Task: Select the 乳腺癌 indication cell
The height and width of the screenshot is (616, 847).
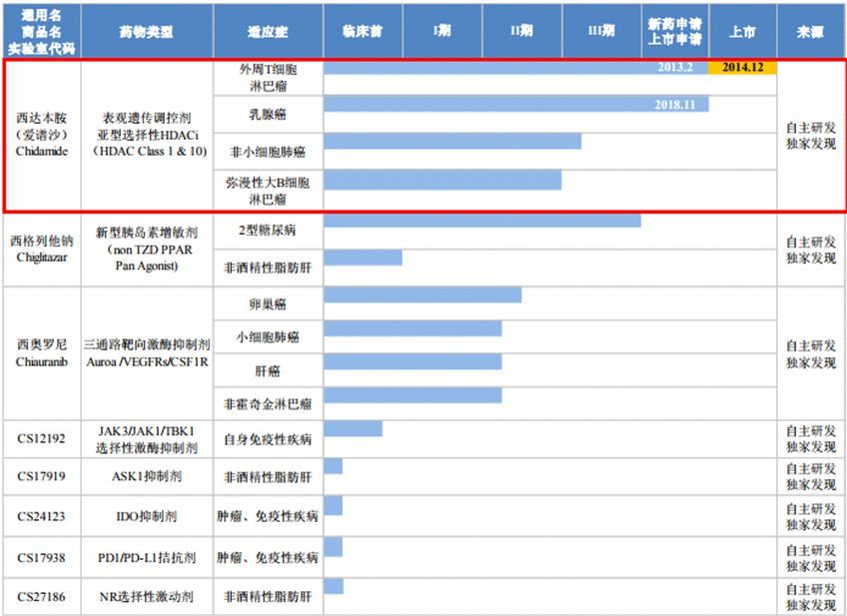Action: pos(268,115)
